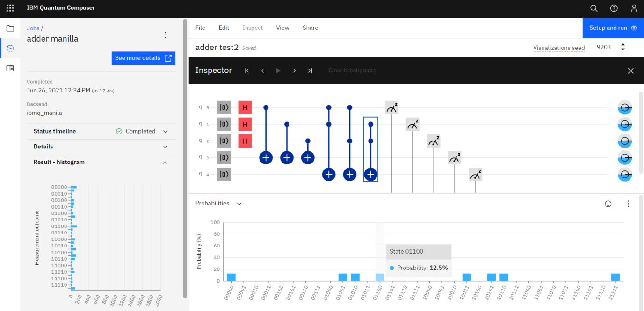Open the Edit menu
Screen dimensions: 644x311
click(x=224, y=28)
